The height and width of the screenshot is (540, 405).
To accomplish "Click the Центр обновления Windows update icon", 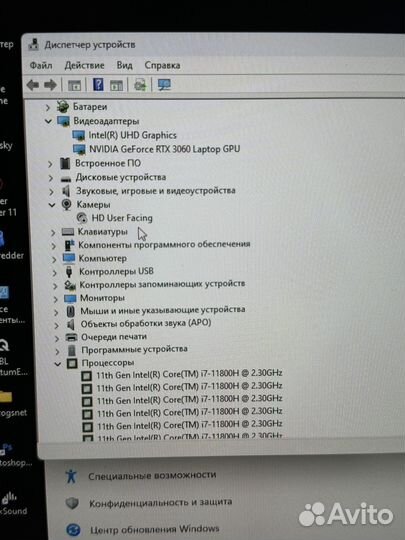I will [73, 530].
